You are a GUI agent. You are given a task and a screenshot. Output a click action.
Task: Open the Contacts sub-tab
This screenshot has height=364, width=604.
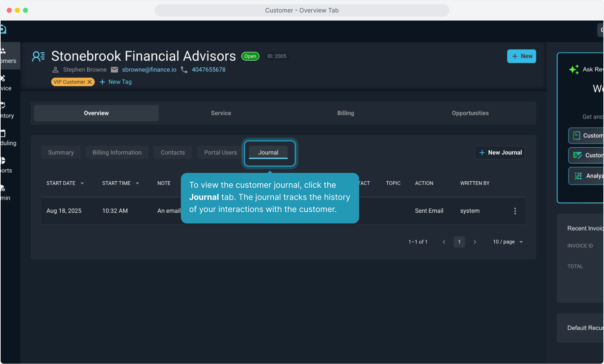[x=173, y=153]
